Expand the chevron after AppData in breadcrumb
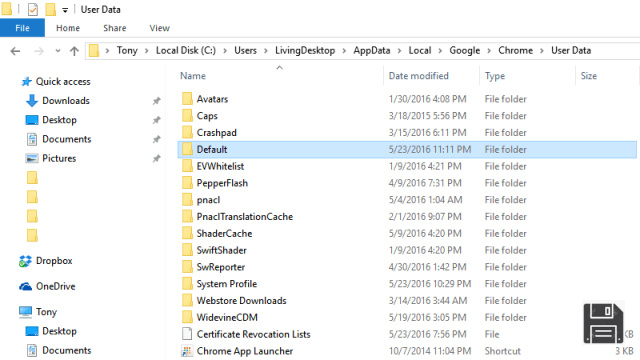Image resolution: width=640 pixels, height=360 pixels. (399, 51)
